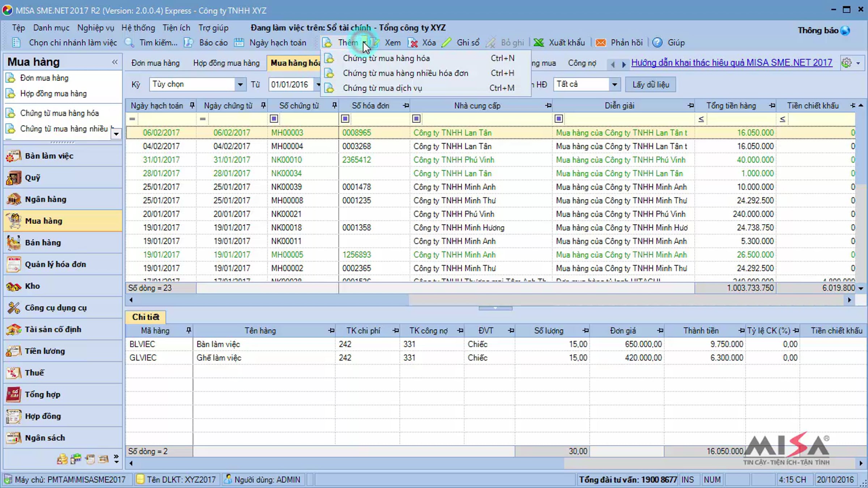Select voucher row MH00004

pos(490,146)
